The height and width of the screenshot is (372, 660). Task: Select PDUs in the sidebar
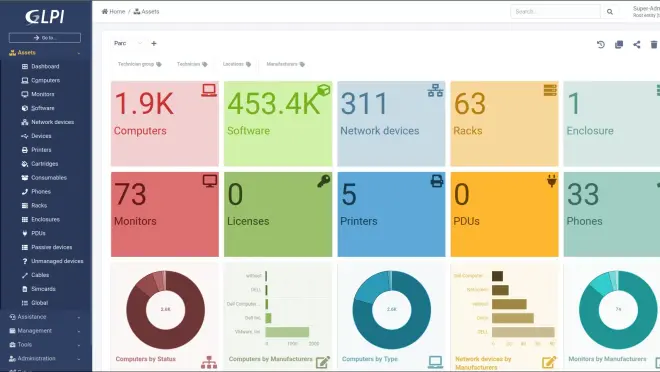tap(33, 233)
